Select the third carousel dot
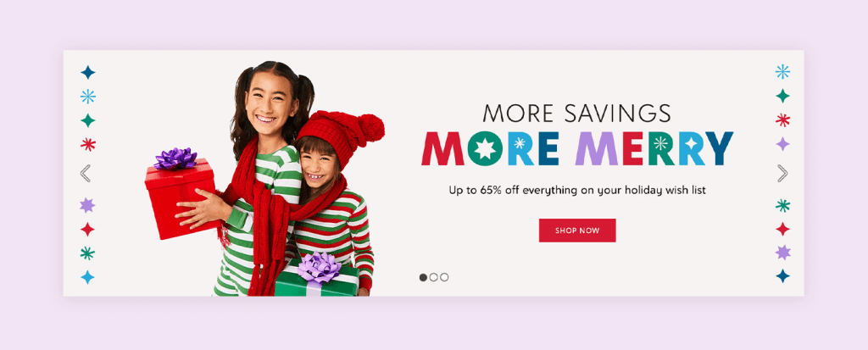 tap(444, 277)
